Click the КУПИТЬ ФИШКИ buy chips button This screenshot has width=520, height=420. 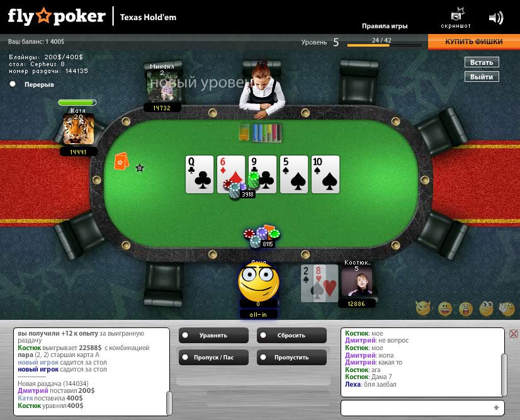click(474, 42)
